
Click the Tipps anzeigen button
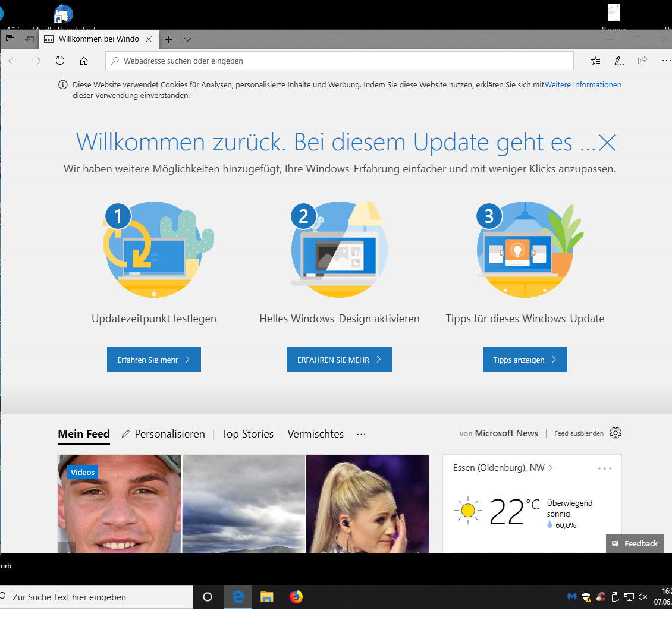pyautogui.click(x=525, y=360)
